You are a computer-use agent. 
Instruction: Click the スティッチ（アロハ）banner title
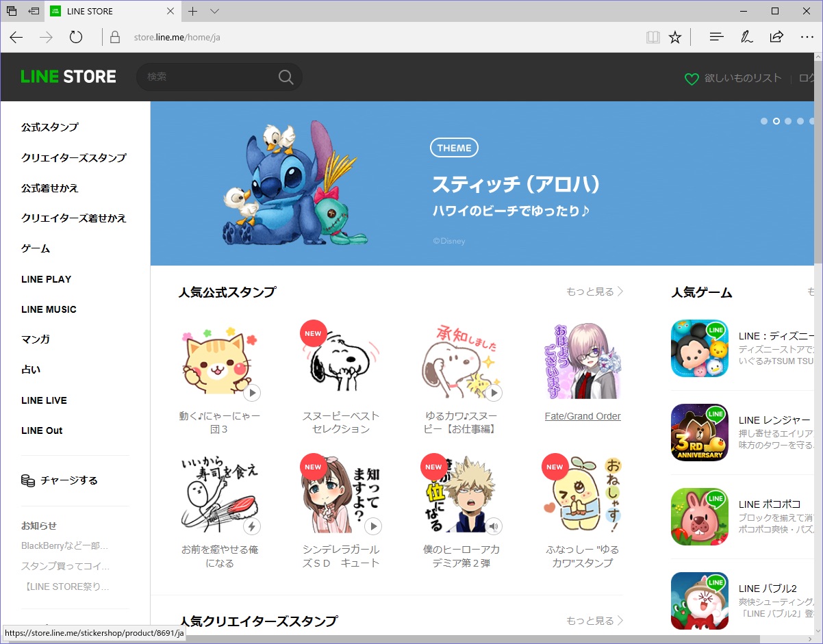coord(516,184)
